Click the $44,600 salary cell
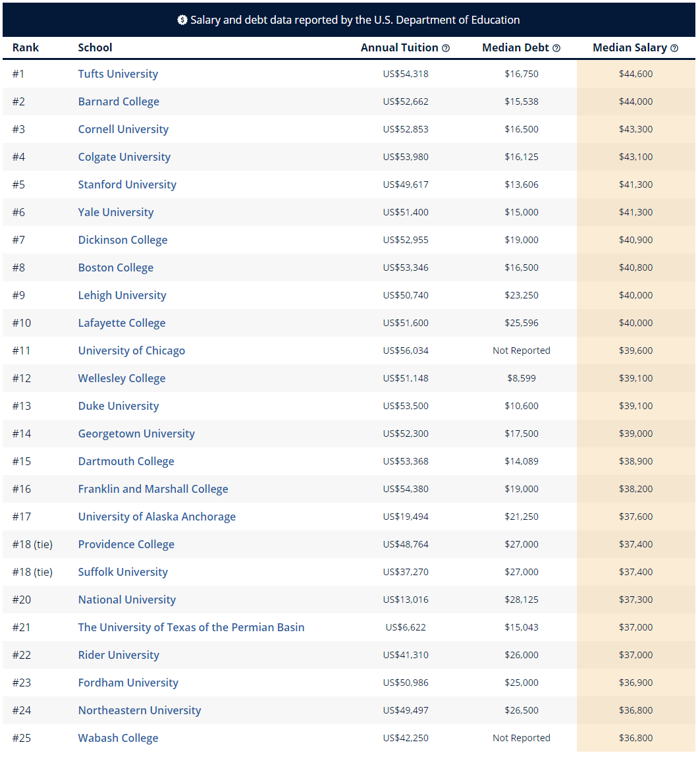The width and height of the screenshot is (700, 759). click(635, 74)
